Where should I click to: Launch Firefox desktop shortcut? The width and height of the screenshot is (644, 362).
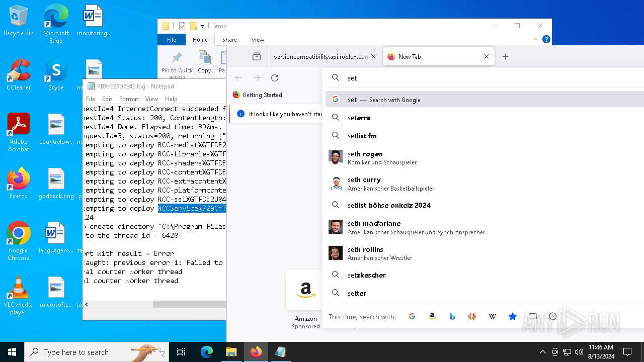[x=19, y=184]
